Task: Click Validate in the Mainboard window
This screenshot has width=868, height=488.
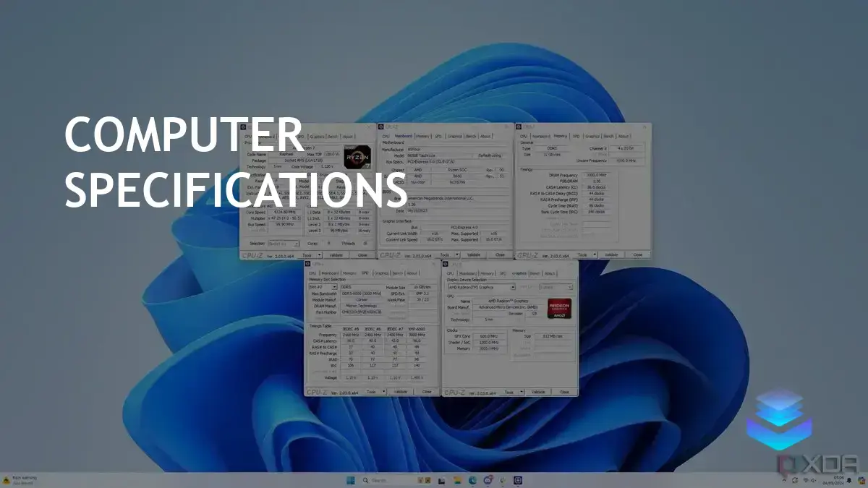Action: tap(474, 254)
